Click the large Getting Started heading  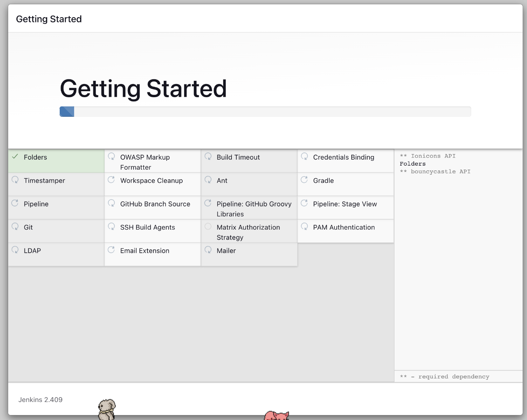coord(143,88)
